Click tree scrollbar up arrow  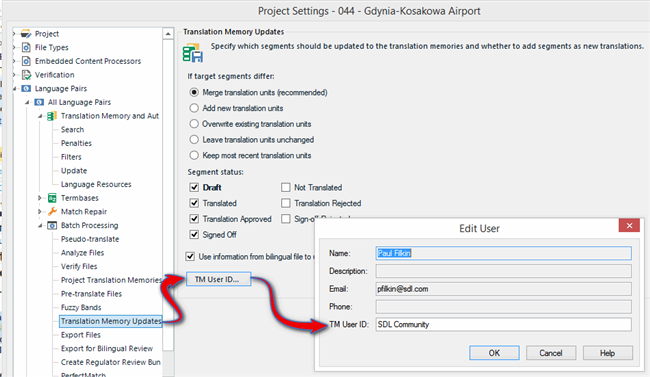point(168,34)
